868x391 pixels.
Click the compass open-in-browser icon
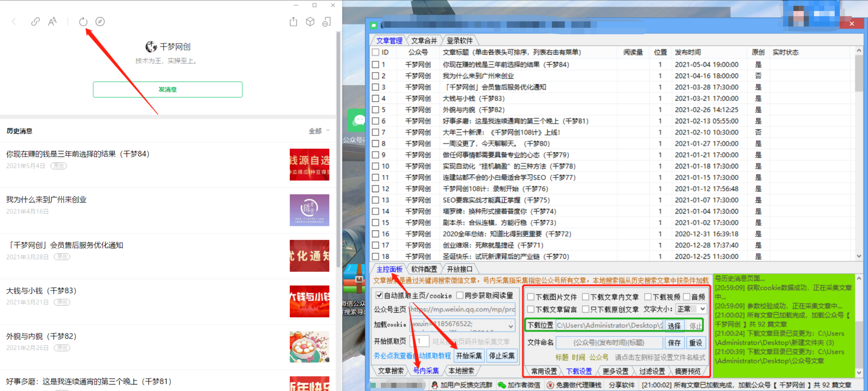(x=100, y=22)
